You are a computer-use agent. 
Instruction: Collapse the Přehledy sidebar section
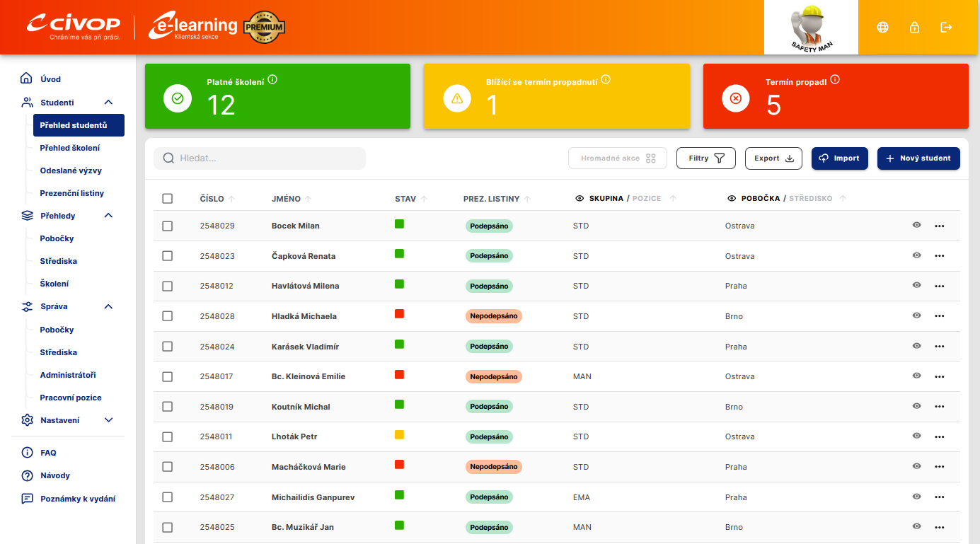pos(108,216)
